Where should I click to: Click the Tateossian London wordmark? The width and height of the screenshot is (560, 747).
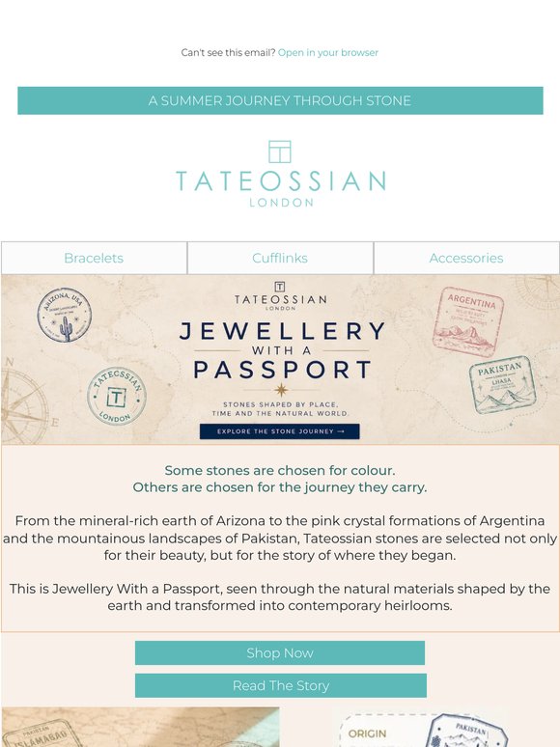[x=281, y=187]
